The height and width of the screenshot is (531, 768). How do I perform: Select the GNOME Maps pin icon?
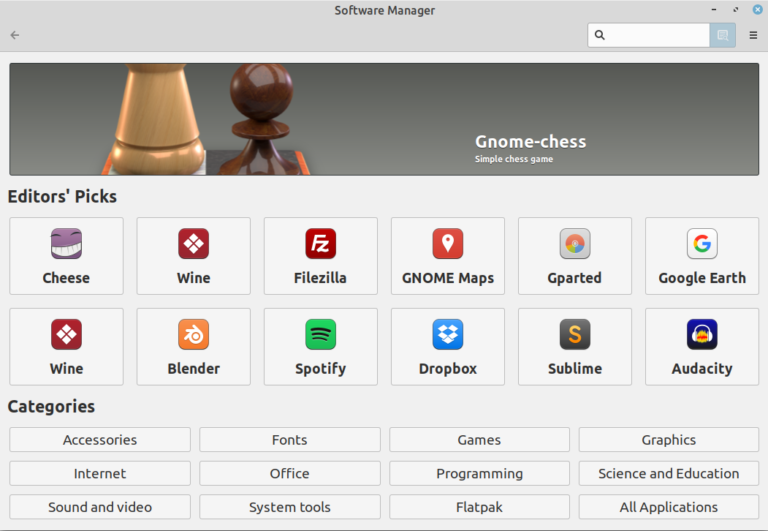pyautogui.click(x=447, y=244)
